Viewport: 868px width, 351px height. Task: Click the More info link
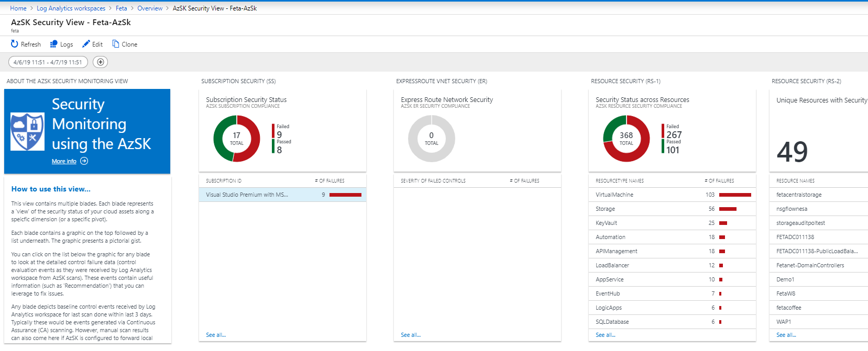pos(64,161)
